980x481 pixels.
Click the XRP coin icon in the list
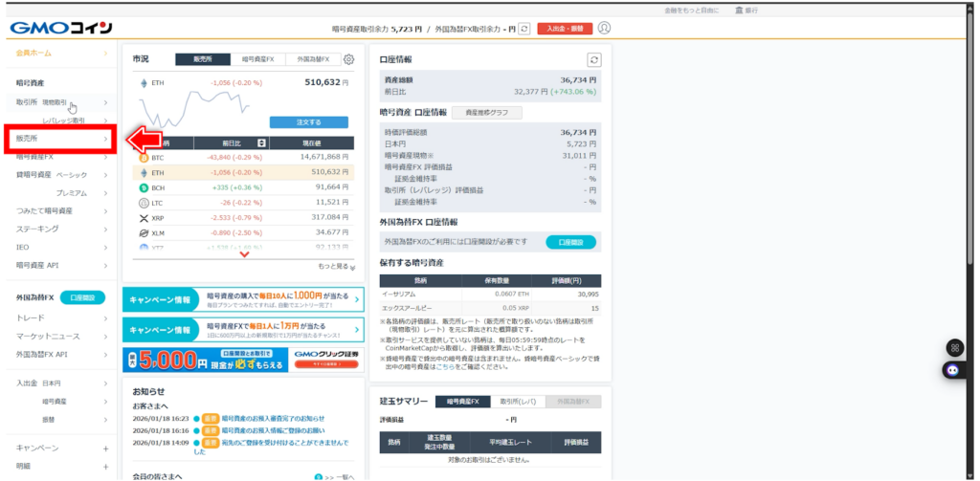pyautogui.click(x=145, y=218)
